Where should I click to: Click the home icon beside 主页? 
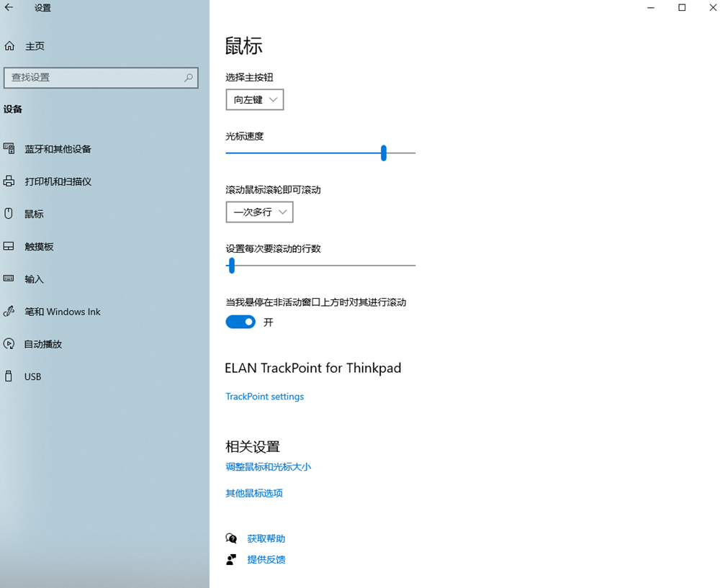[9, 46]
